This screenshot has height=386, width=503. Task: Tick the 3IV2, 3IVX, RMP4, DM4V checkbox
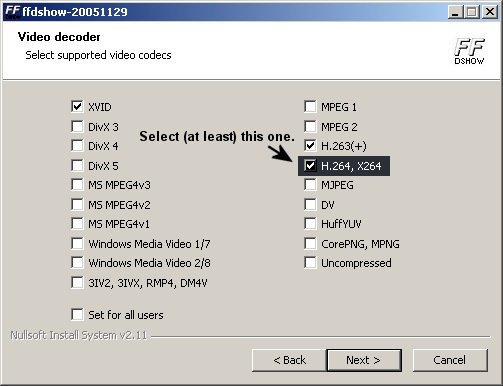pyautogui.click(x=77, y=283)
